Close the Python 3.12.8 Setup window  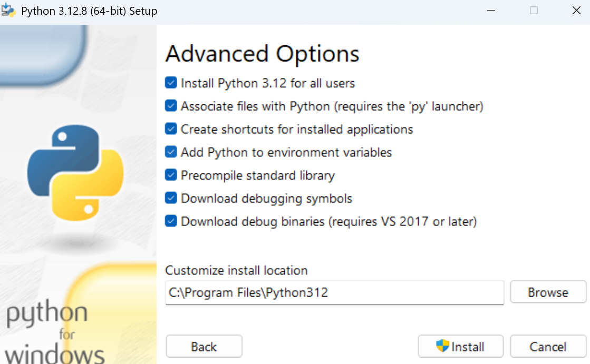(x=576, y=11)
